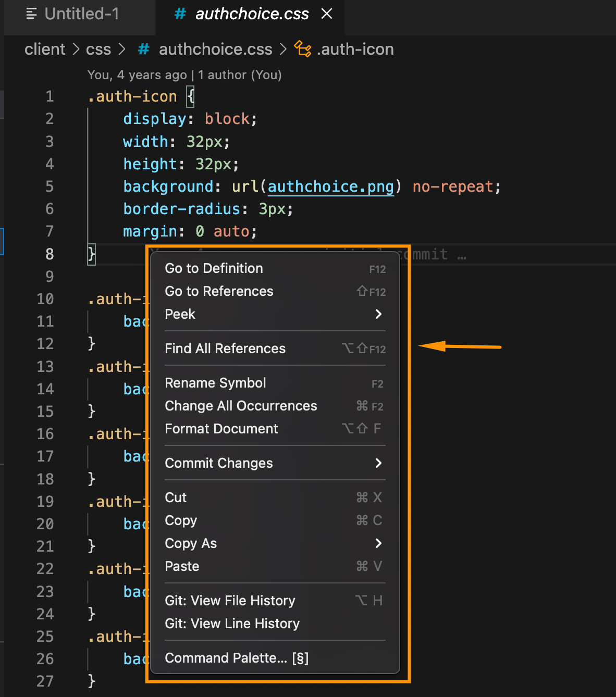The width and height of the screenshot is (616, 697).
Task: Click line number 1 in gutter
Action: pyautogui.click(x=50, y=97)
